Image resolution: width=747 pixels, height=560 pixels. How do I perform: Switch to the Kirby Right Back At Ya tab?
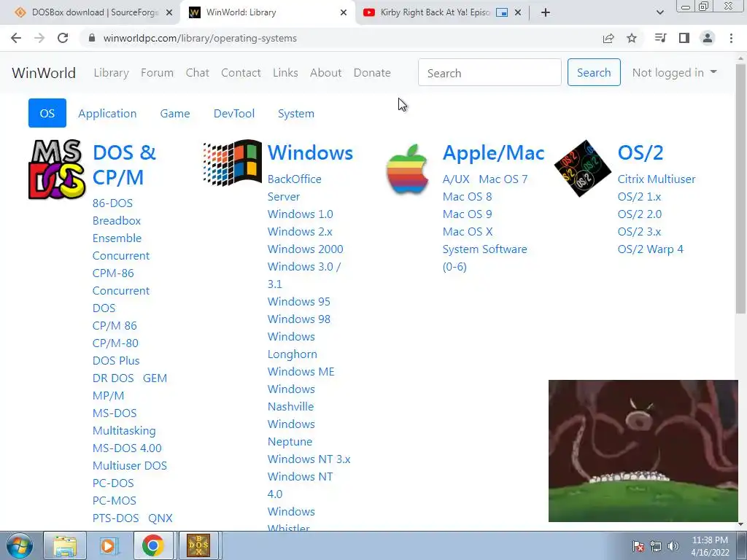point(435,12)
